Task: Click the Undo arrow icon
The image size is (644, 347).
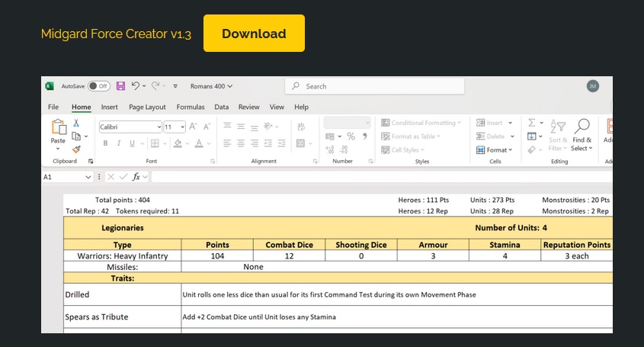Action: click(135, 85)
